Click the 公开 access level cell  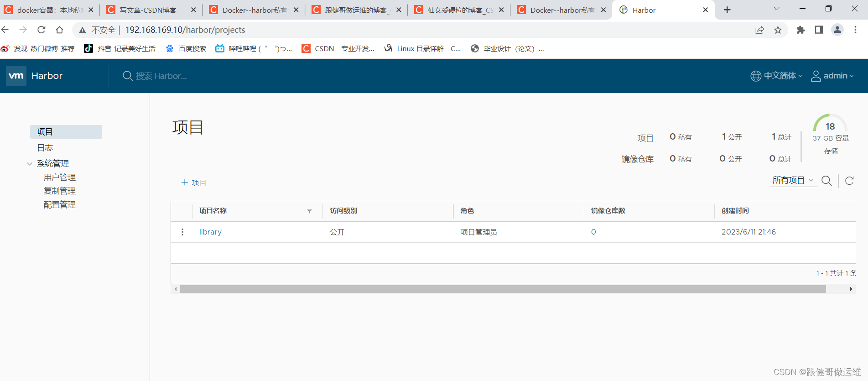pyautogui.click(x=337, y=232)
